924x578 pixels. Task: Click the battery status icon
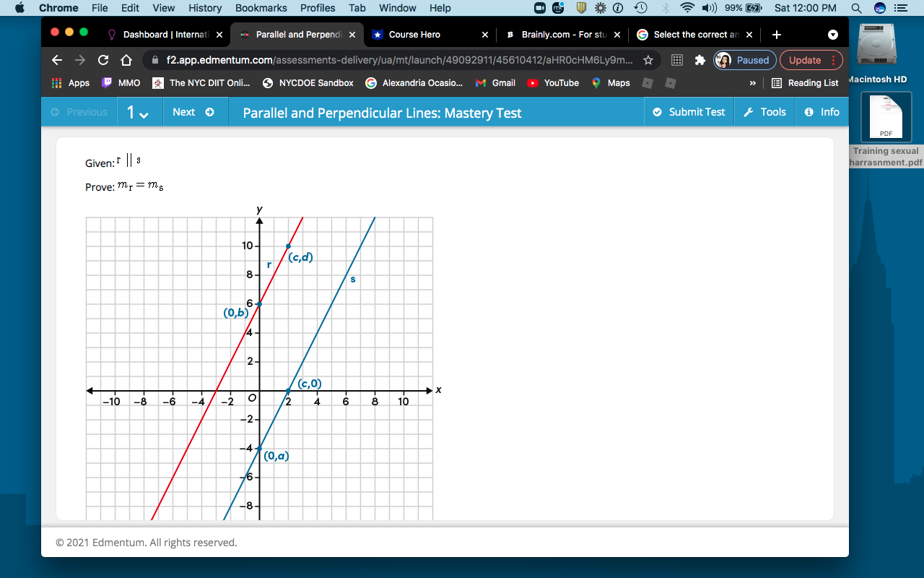click(754, 8)
